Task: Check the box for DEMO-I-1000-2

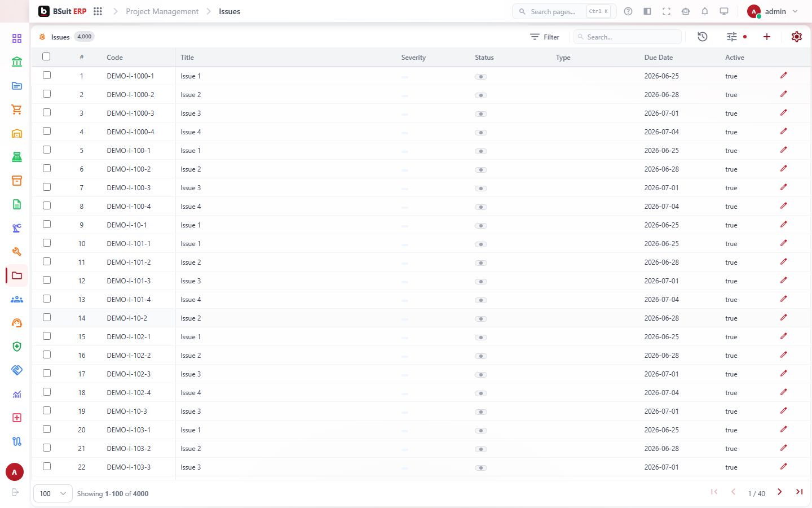Action: [x=47, y=94]
